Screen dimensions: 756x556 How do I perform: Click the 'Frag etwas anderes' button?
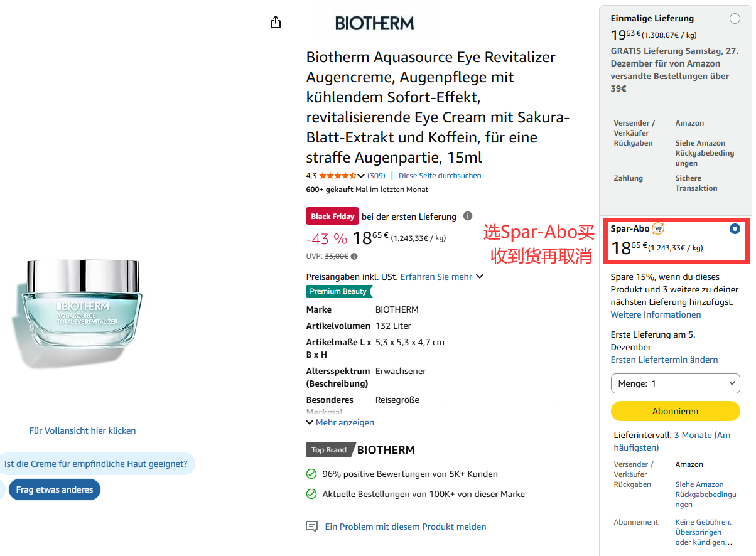click(x=55, y=489)
